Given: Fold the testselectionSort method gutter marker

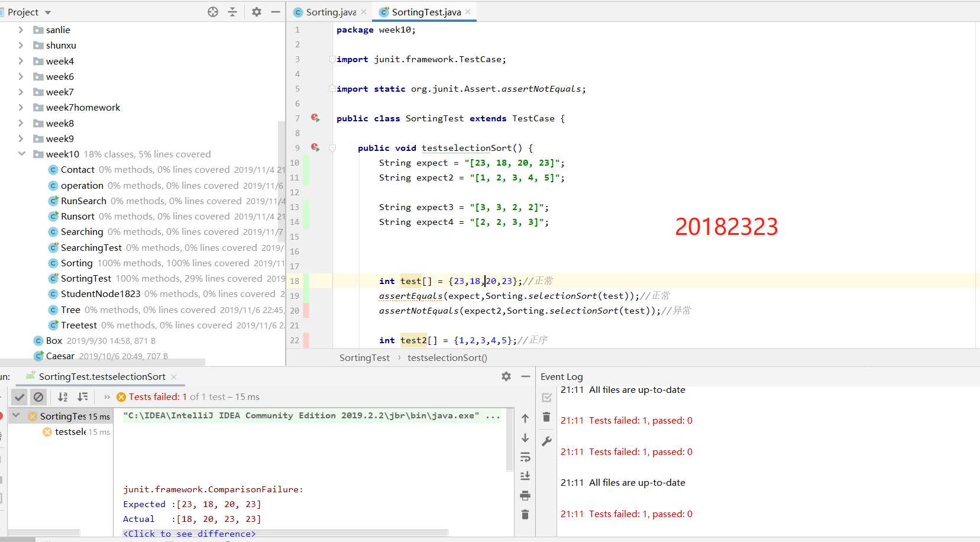Looking at the screenshot, I should click(332, 148).
